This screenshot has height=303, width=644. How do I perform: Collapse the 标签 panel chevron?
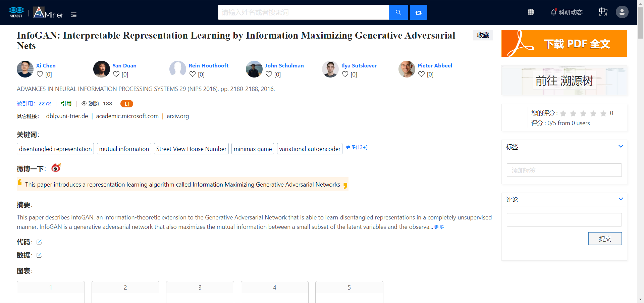(x=621, y=146)
